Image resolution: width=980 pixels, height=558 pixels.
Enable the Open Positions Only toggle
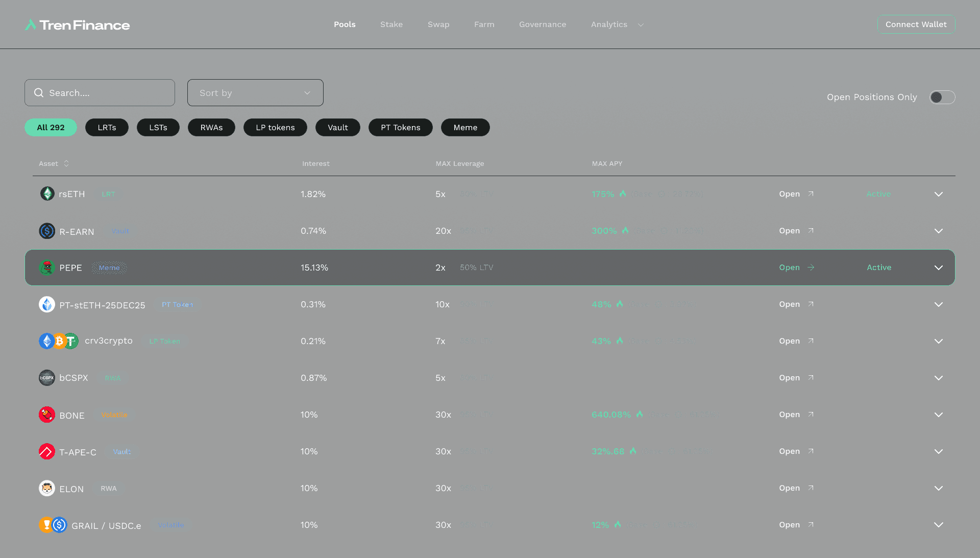pyautogui.click(x=942, y=97)
